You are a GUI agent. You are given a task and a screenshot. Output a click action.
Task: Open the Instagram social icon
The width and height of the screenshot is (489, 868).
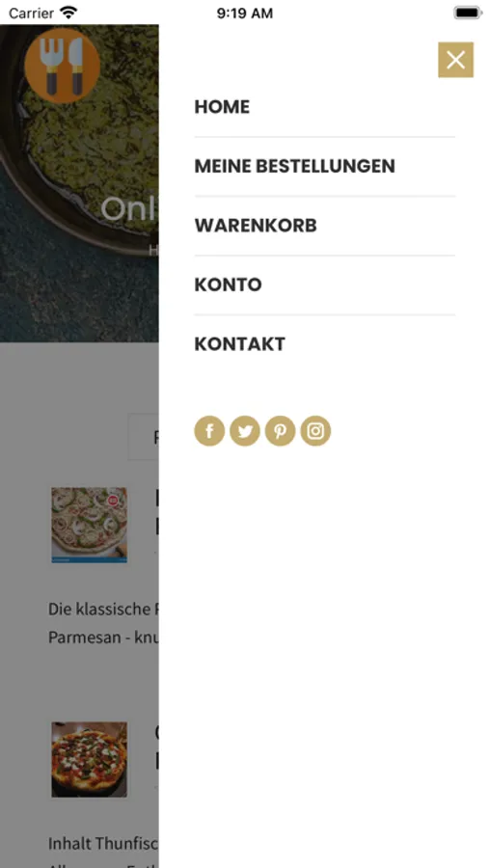point(315,431)
